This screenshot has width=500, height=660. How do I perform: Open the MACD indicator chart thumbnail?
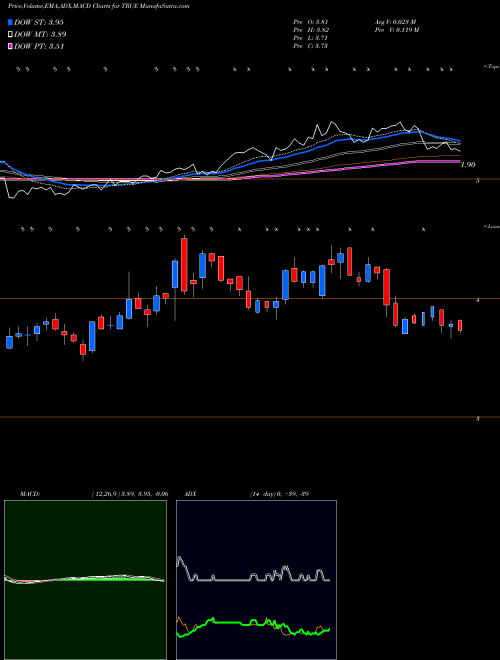(x=85, y=580)
